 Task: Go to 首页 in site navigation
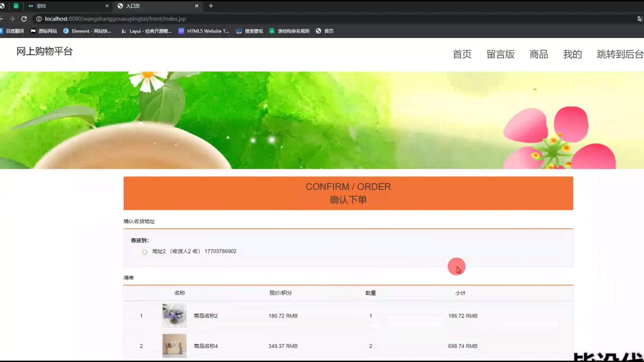462,54
